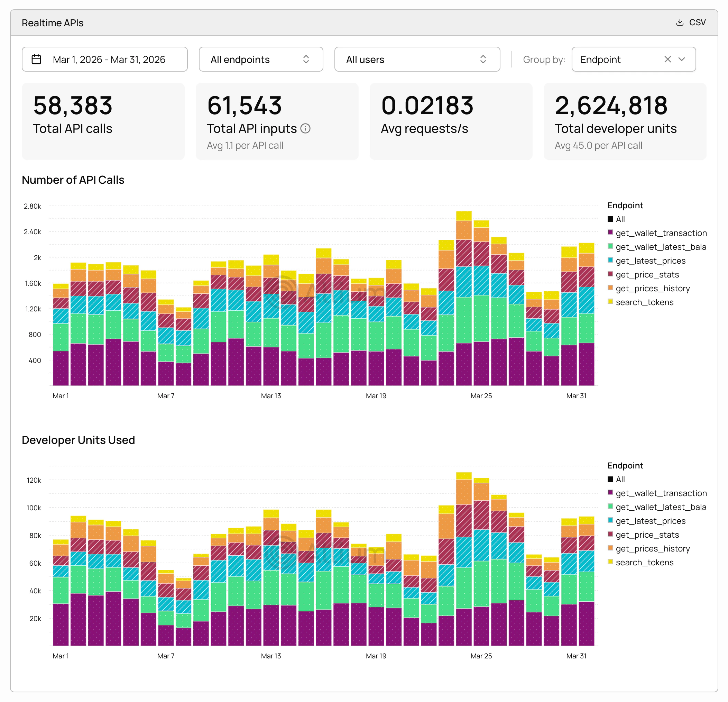Click the All endpoints selector arrows

point(306,60)
